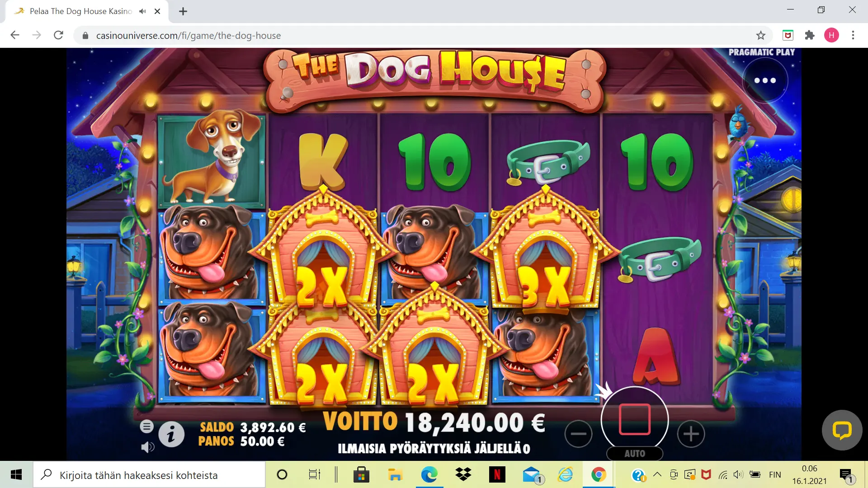
Task: Mute the tab audio icon
Action: [x=142, y=11]
